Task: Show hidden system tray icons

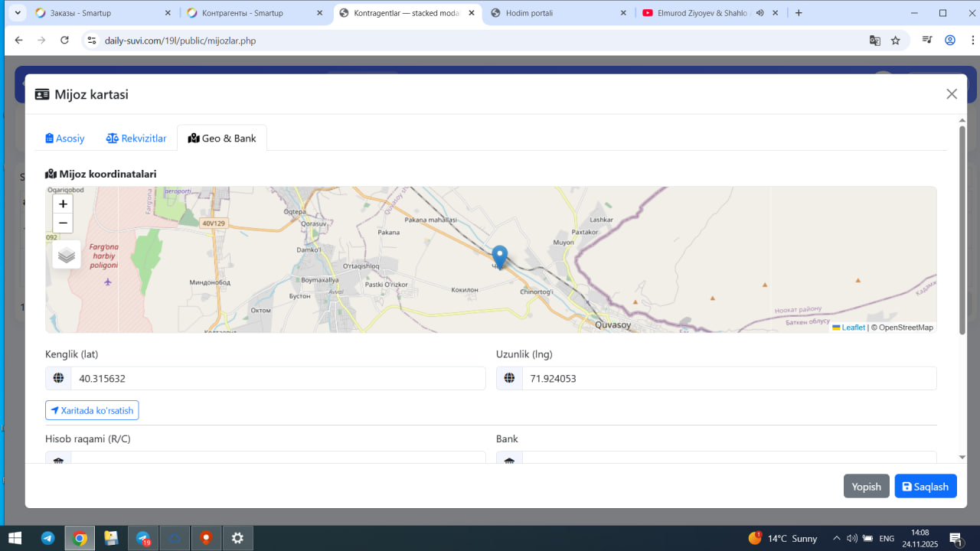Action: coord(836,538)
